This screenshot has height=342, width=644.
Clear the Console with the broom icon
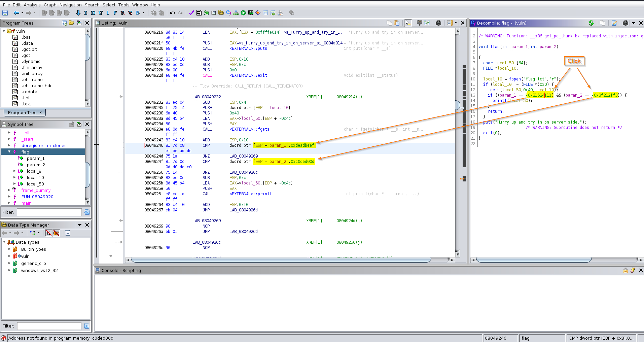pyautogui.click(x=633, y=270)
